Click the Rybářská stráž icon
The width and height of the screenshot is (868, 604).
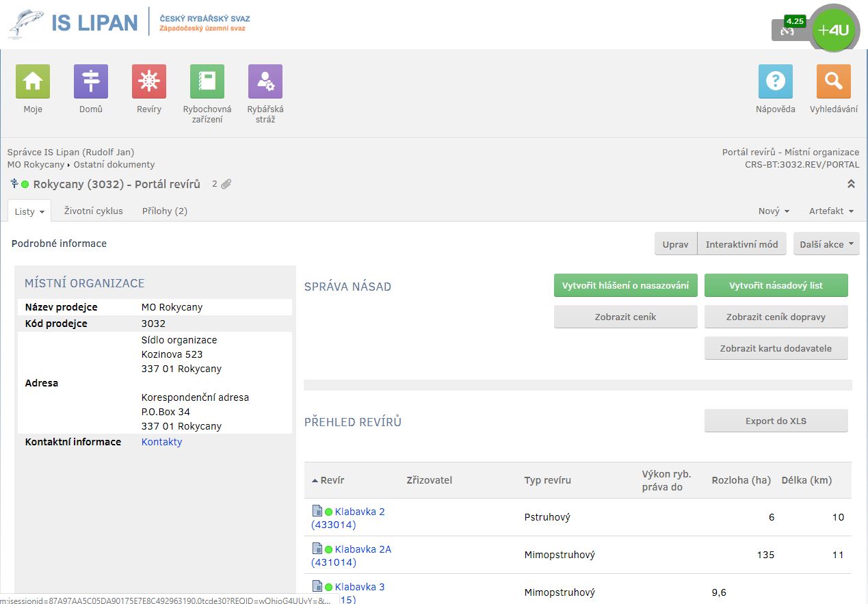point(265,81)
